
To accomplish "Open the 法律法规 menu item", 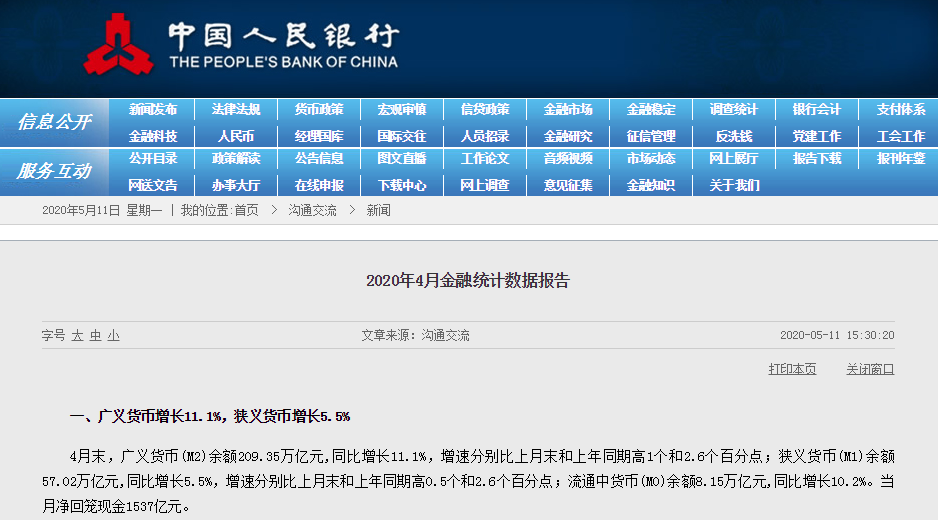I will (236, 110).
